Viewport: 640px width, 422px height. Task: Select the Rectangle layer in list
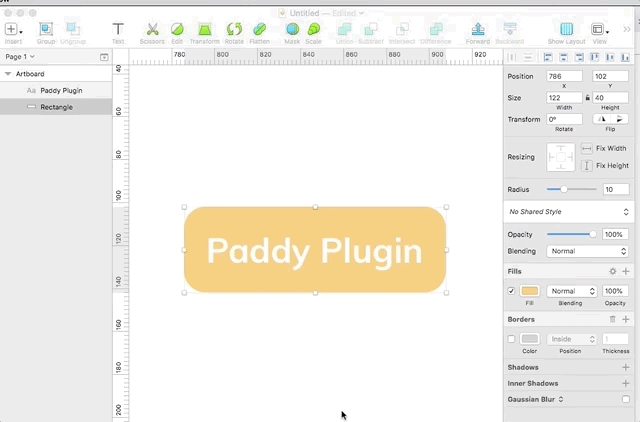(56, 107)
